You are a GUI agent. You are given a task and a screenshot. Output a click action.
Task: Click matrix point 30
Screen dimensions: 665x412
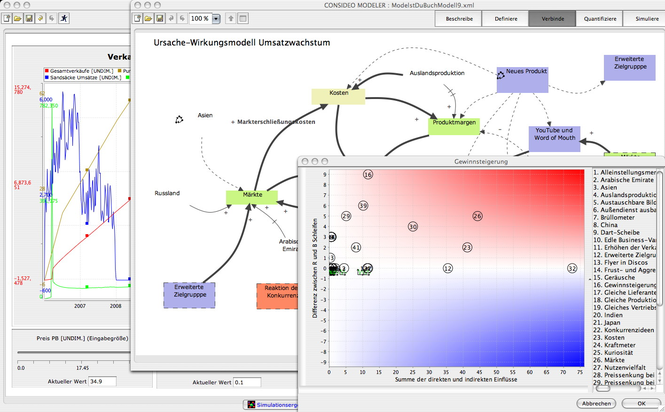point(413,227)
